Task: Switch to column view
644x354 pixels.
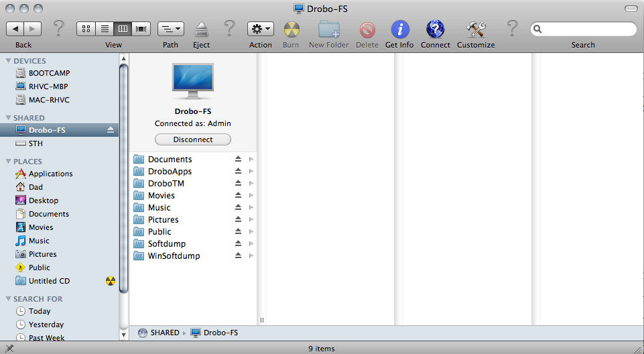Action: pyautogui.click(x=123, y=29)
